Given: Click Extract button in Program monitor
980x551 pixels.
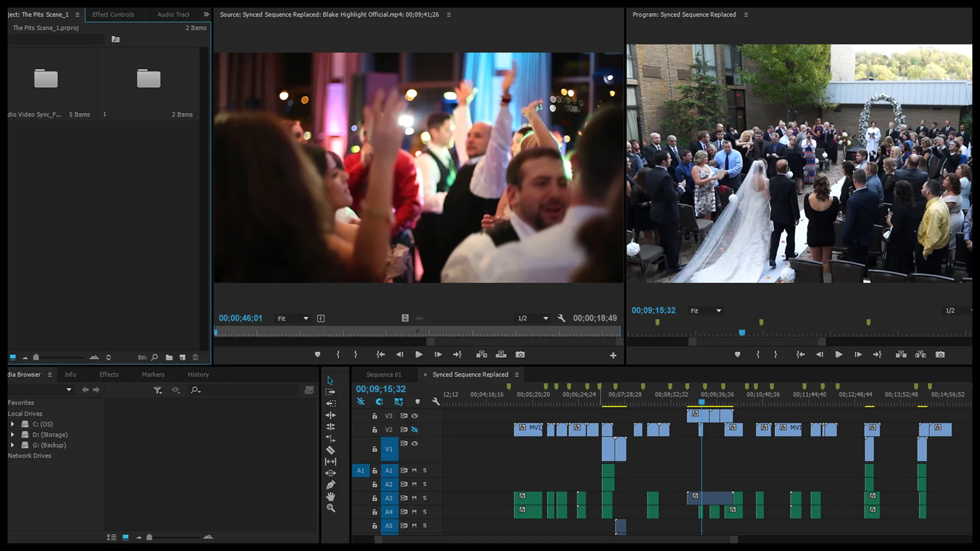Looking at the screenshot, I should (x=920, y=355).
